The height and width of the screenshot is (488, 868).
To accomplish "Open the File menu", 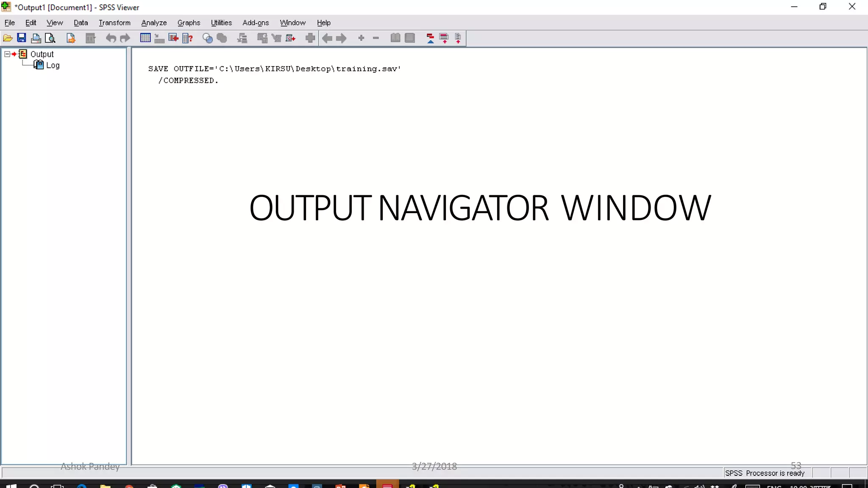I will click(10, 23).
